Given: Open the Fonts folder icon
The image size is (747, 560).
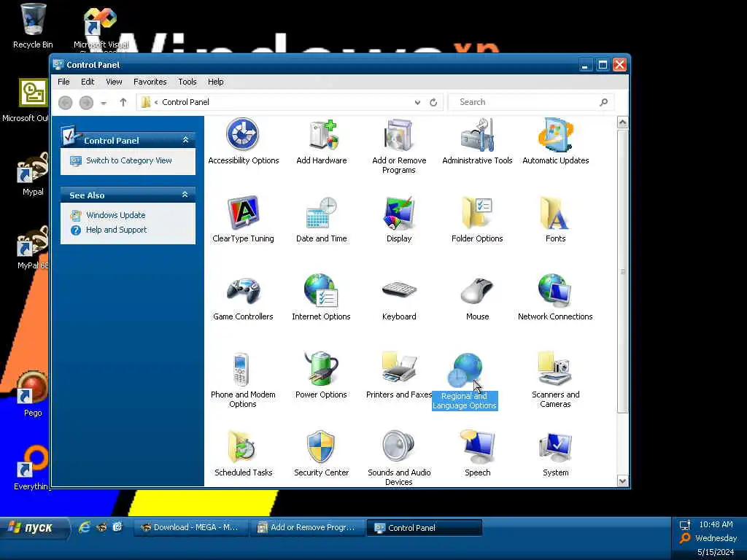Looking at the screenshot, I should click(555, 219).
